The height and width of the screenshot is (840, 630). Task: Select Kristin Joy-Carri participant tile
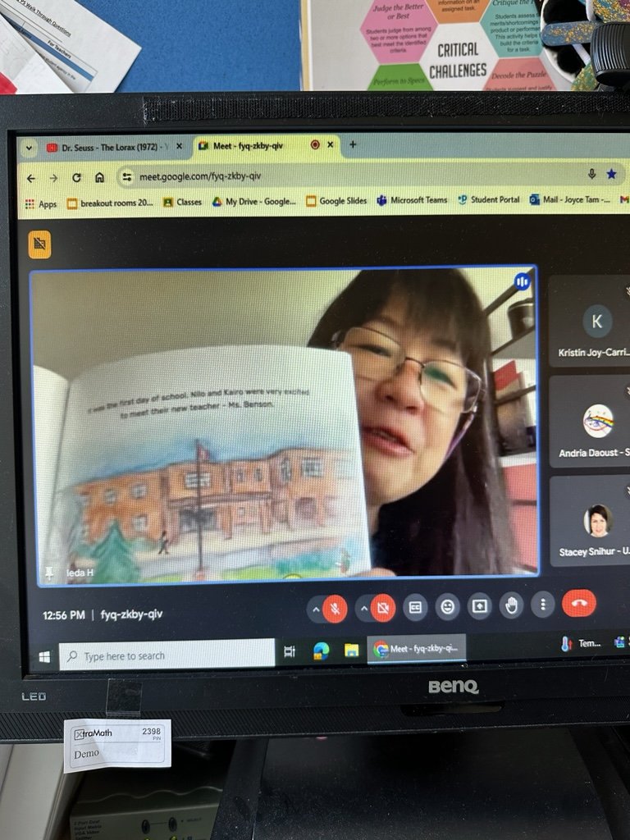(x=589, y=322)
